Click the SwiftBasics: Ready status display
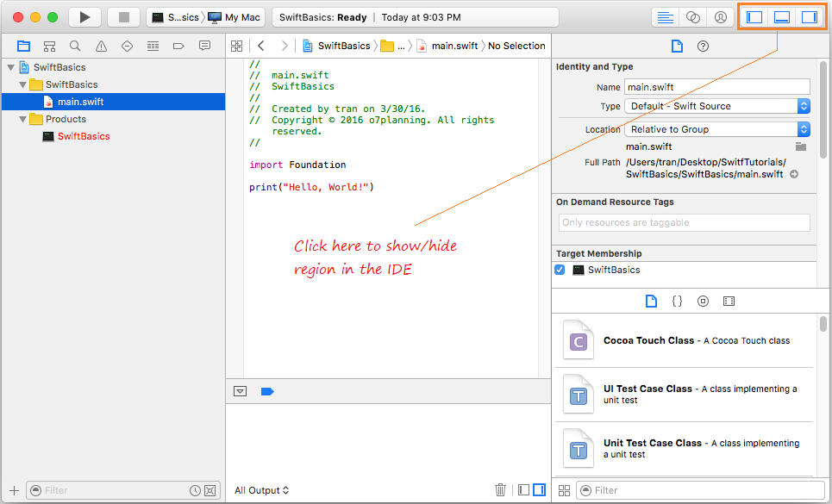The height and width of the screenshot is (504, 832). point(416,17)
